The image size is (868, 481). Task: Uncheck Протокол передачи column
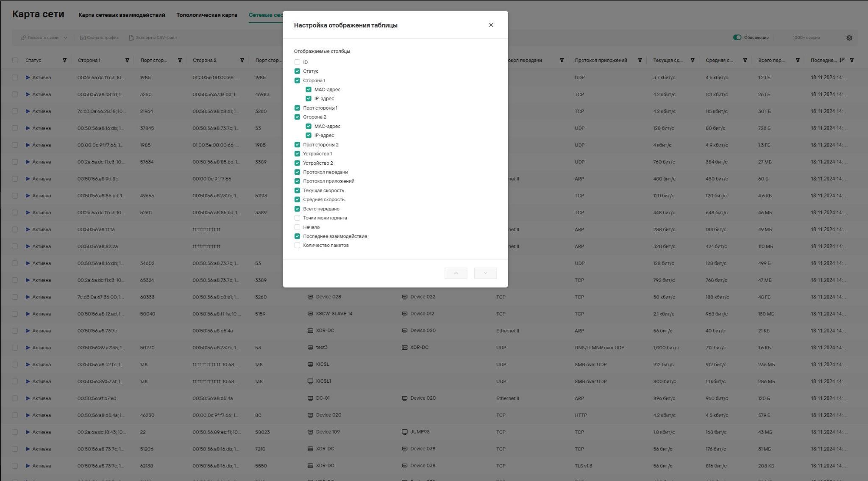pos(297,172)
